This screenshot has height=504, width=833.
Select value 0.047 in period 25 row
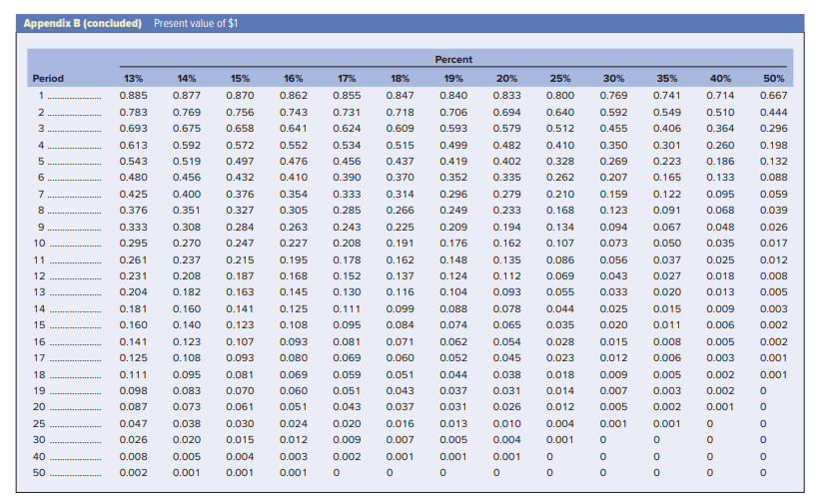[x=134, y=424]
